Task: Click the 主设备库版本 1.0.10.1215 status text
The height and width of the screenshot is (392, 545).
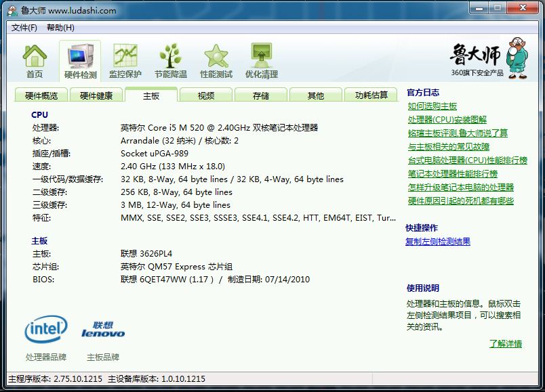Action: tap(157, 379)
